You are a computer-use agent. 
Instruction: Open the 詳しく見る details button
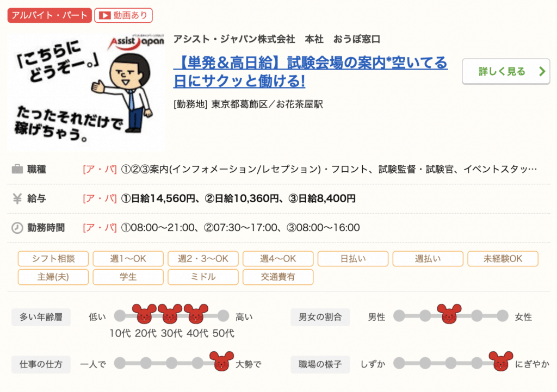tap(506, 71)
